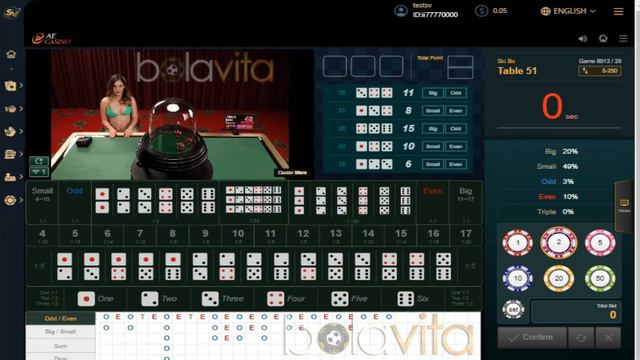Click the history row with total 11
The width and height of the screenshot is (640, 360).
[x=399, y=93]
